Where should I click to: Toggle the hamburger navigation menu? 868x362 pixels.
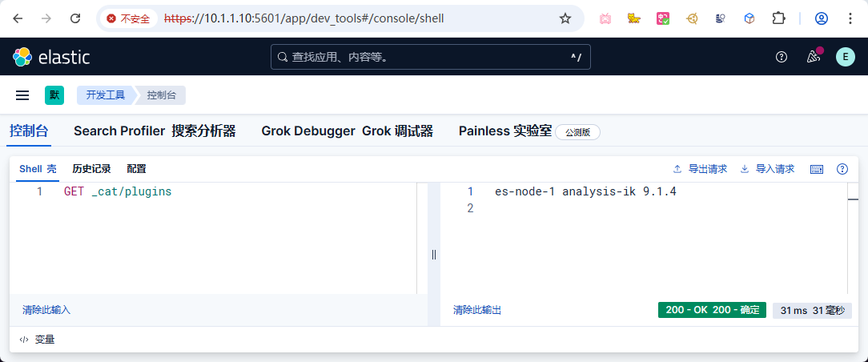(x=22, y=95)
